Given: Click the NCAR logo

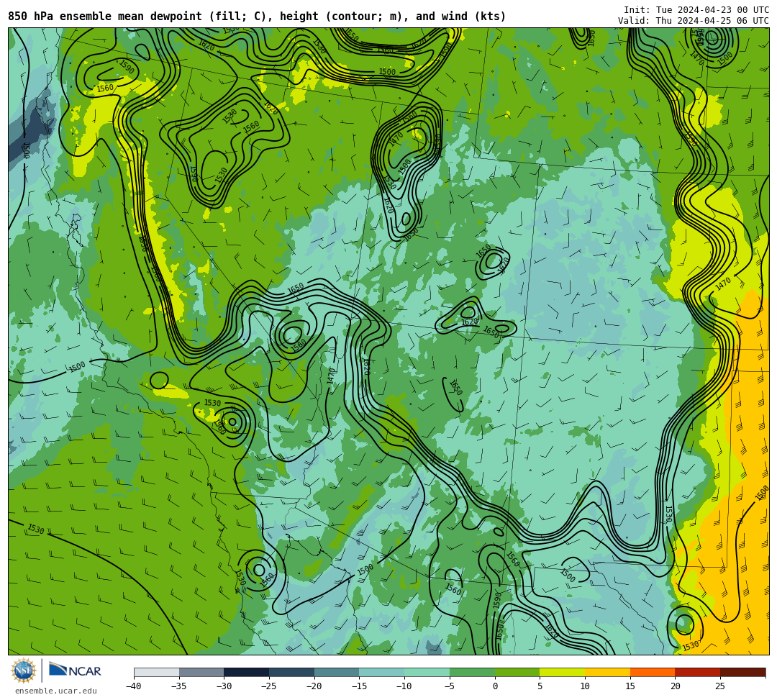Looking at the screenshot, I should (x=75, y=671).
